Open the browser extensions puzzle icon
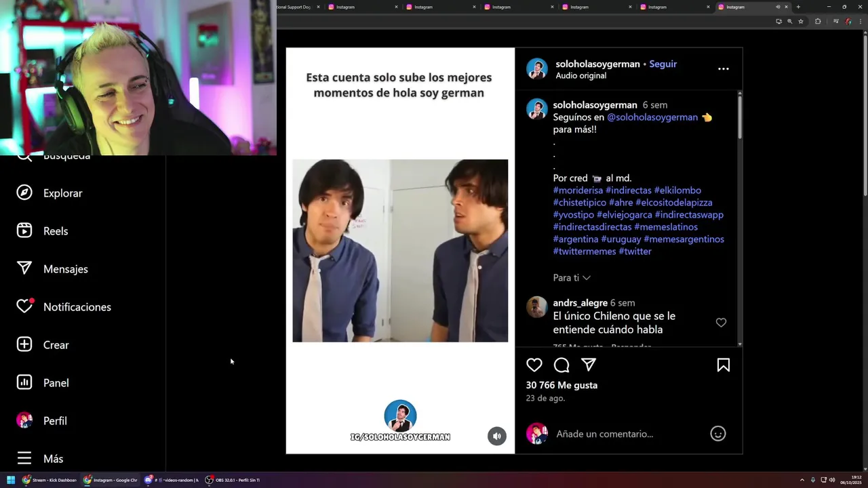This screenshot has width=868, height=488. tap(818, 21)
